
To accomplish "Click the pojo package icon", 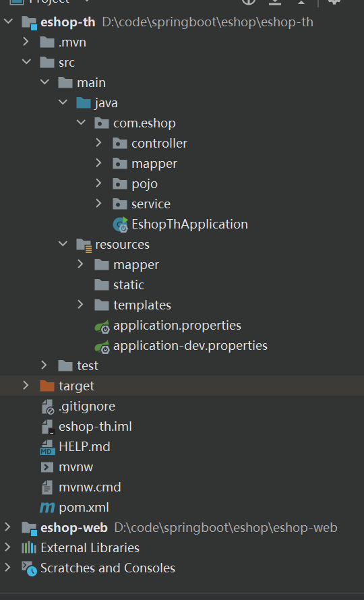I will click(x=120, y=183).
